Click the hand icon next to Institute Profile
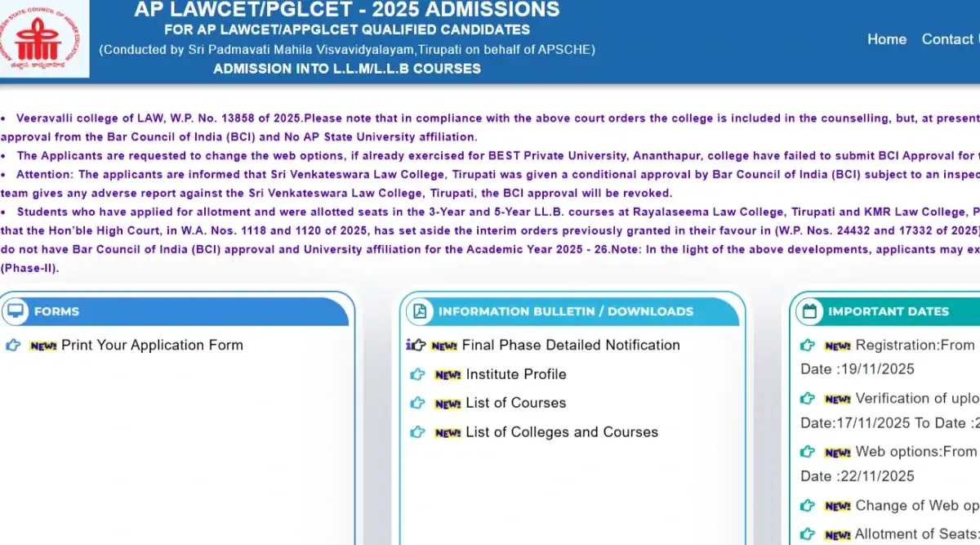This screenshot has height=545, width=980. 418,374
